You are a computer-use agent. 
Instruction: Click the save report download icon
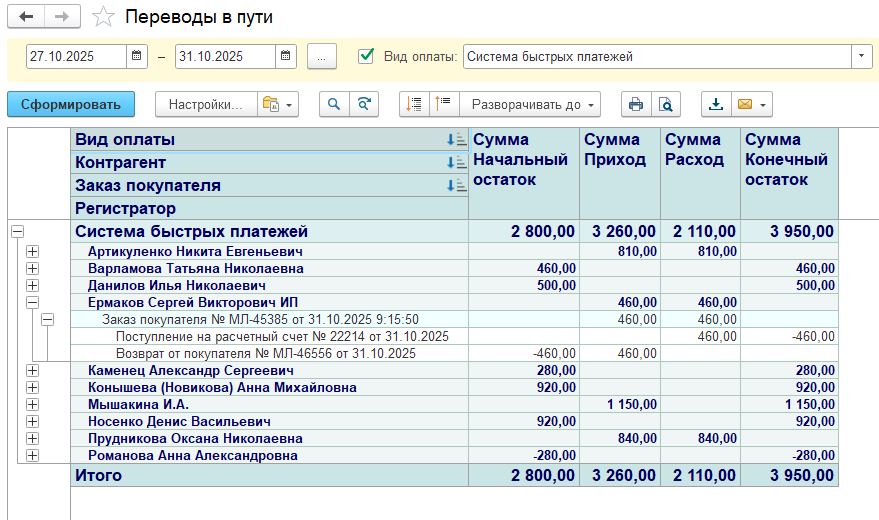[x=716, y=104]
